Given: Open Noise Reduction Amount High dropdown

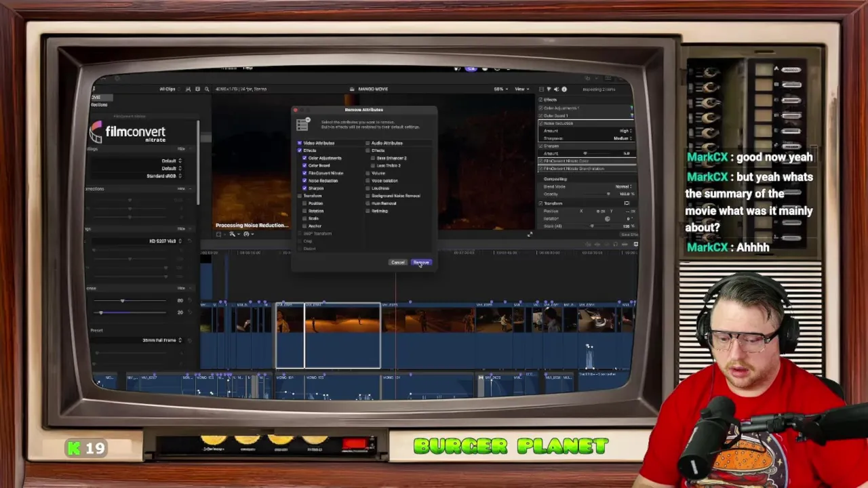Looking at the screenshot, I should point(625,131).
